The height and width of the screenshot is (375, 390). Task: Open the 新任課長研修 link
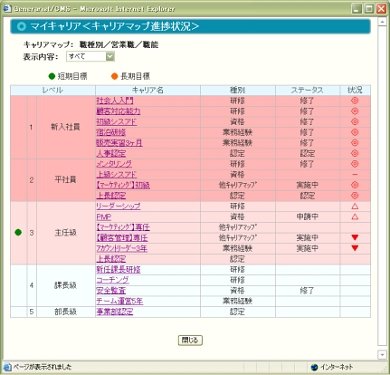tap(118, 270)
